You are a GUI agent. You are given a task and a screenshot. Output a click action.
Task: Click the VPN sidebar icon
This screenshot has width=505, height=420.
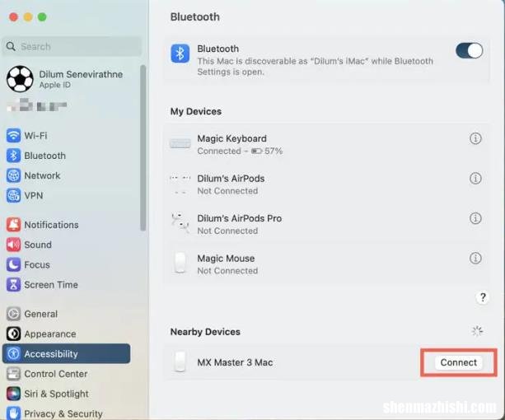coord(13,195)
